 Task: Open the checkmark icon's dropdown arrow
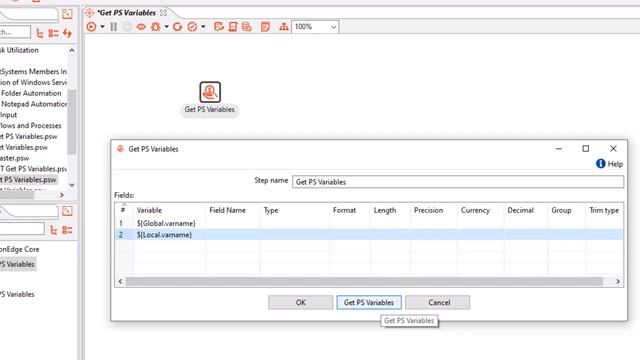click(203, 27)
